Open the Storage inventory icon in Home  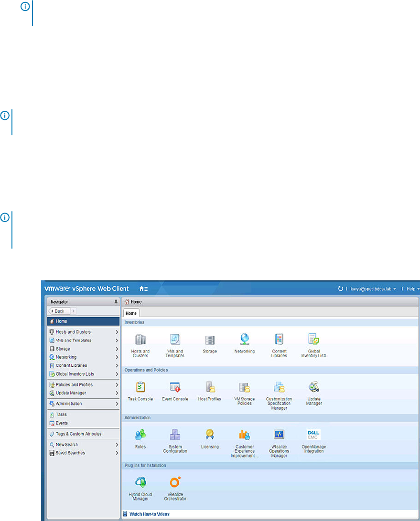pos(210,340)
